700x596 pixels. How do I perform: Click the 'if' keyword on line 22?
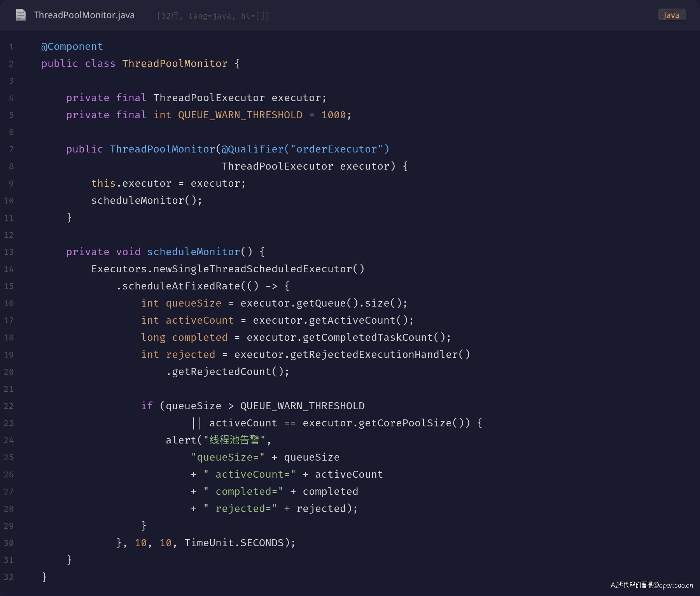coord(147,406)
